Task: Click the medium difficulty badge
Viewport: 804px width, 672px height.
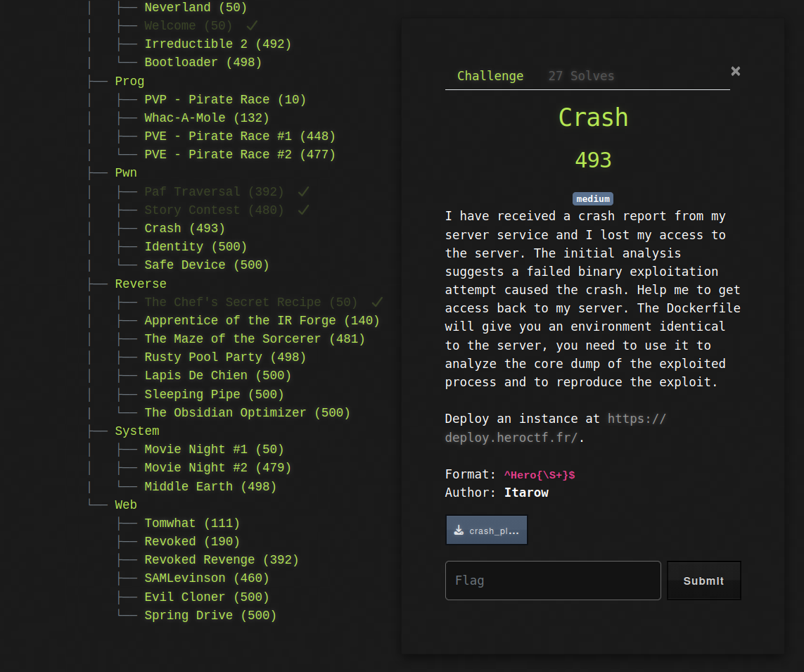Action: [x=592, y=198]
